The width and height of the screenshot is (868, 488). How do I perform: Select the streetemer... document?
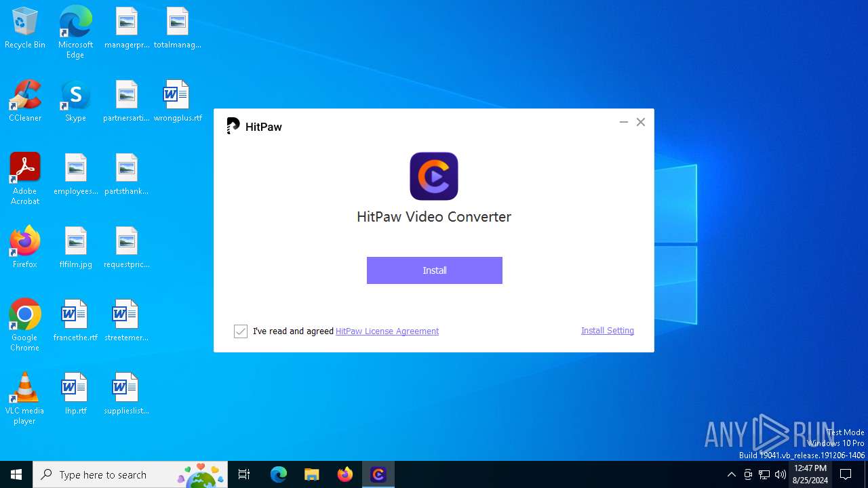coord(127,321)
